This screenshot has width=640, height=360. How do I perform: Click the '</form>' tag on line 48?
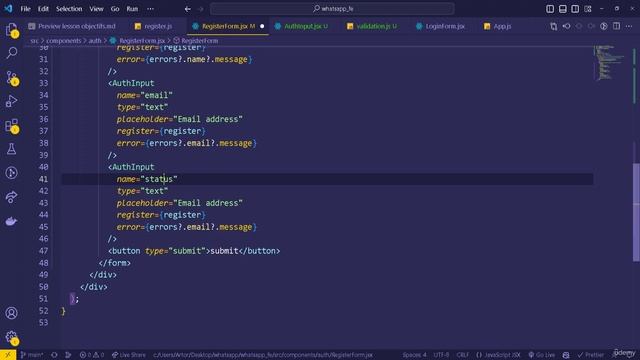tap(115, 263)
